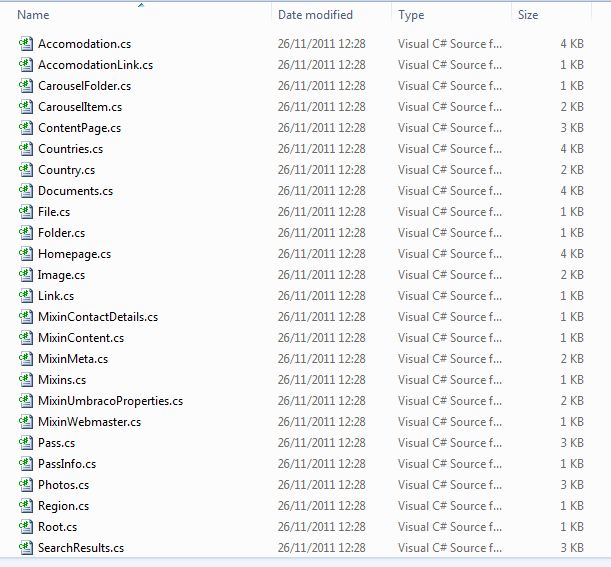This screenshot has width=611, height=567.
Task: Select the Root.cs file name
Action: click(x=58, y=527)
